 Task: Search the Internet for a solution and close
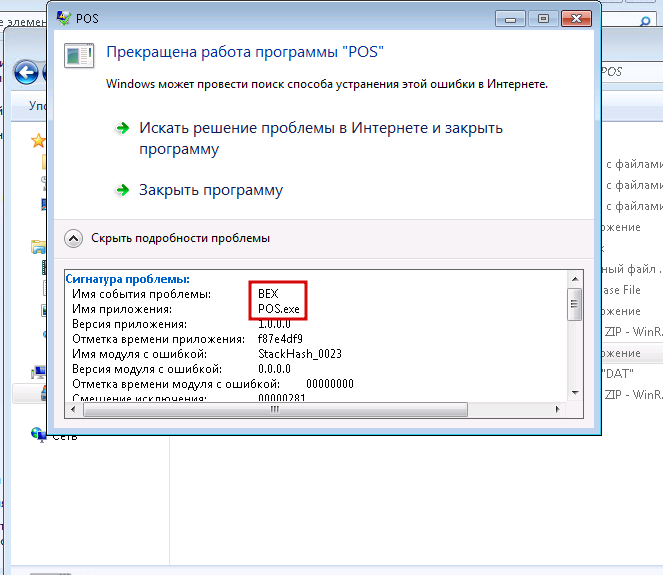pos(321,138)
